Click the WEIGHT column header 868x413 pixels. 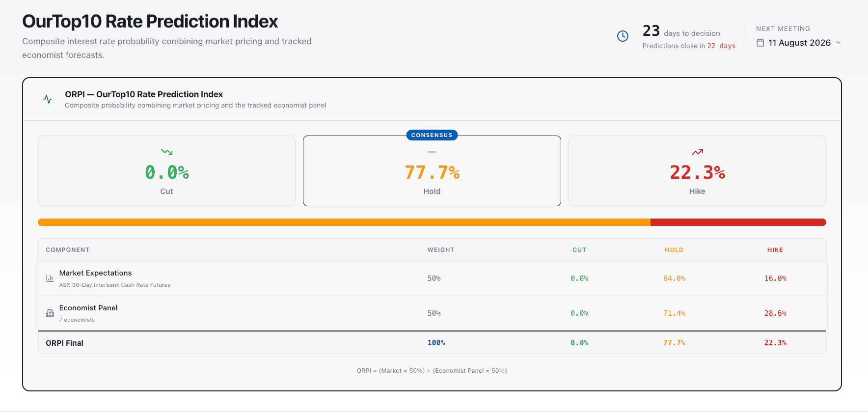coord(441,250)
